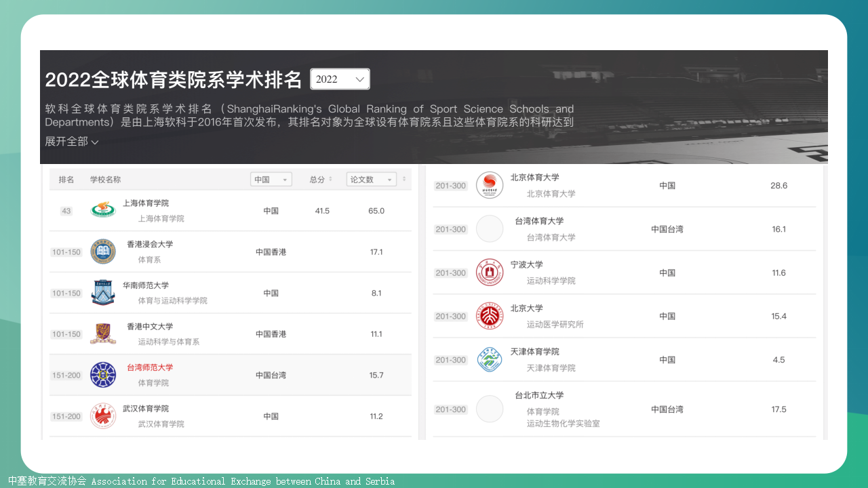Click the 15.7 value for 台湾师范大学

pyautogui.click(x=376, y=375)
